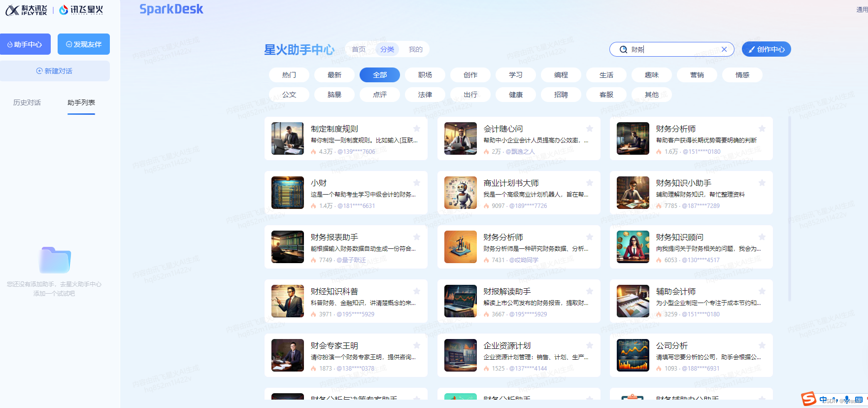Open 小财 assistant thumbnail image

click(x=288, y=193)
